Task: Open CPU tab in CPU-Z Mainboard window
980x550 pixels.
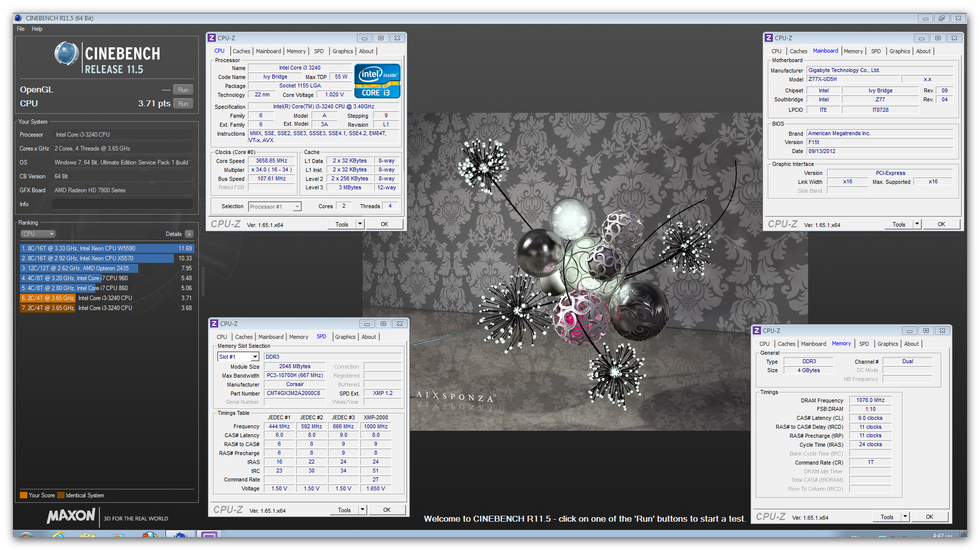Action: click(x=776, y=51)
